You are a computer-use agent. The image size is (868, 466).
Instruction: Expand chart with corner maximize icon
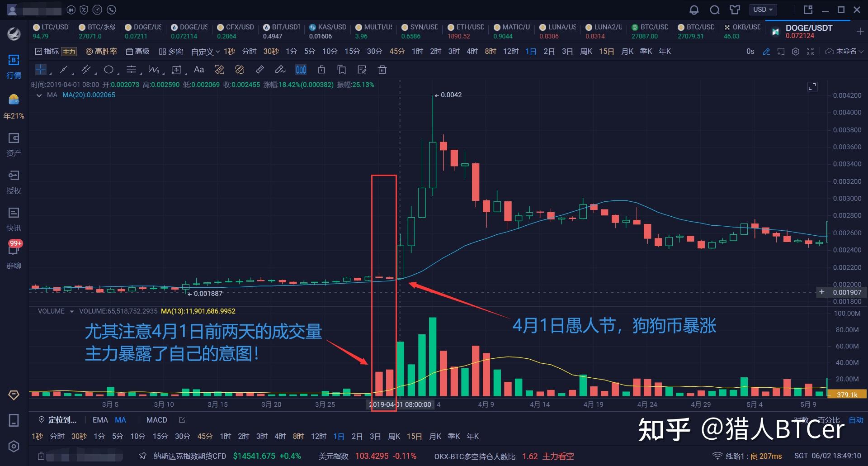[812, 86]
